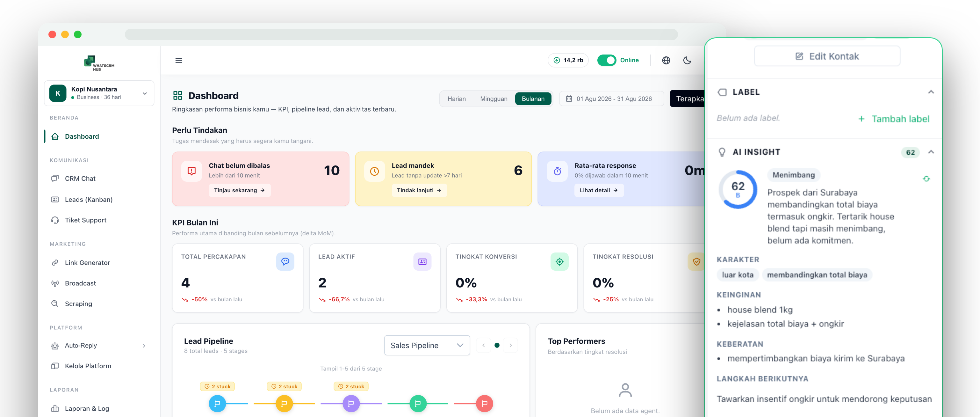Click the Kelola Platform icon
980x417 pixels.
click(55, 366)
